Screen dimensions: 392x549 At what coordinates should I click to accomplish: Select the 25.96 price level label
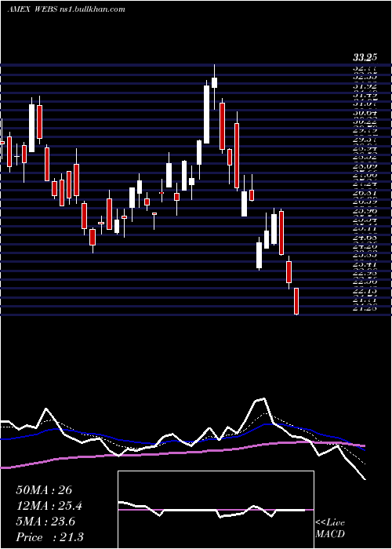[365, 211]
